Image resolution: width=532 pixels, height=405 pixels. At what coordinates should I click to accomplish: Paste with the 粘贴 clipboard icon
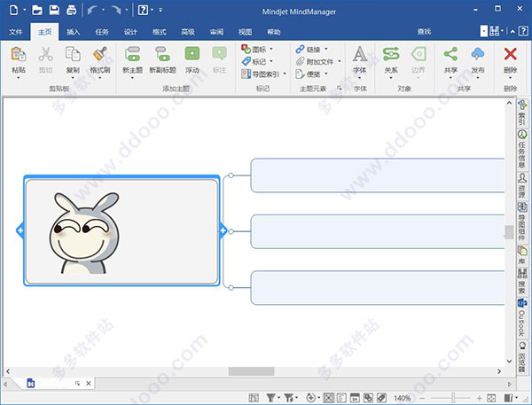[19, 54]
